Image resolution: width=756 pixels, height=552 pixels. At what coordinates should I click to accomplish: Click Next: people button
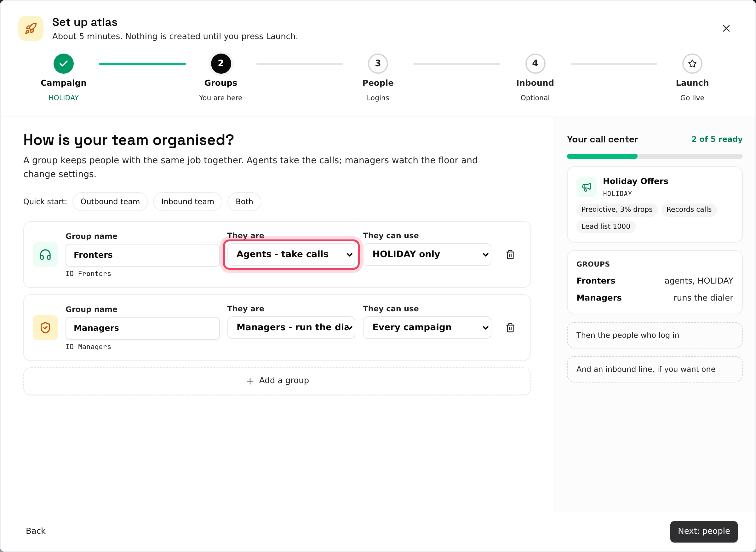click(704, 532)
